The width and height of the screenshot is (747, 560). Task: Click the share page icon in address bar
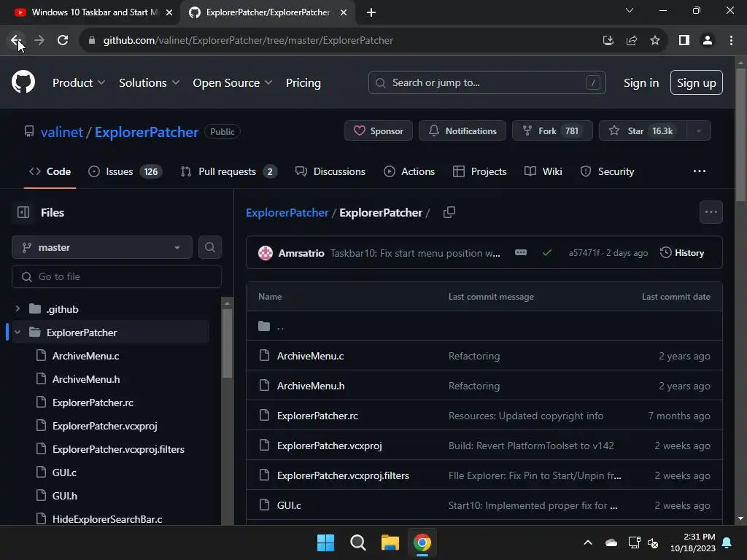(632, 41)
